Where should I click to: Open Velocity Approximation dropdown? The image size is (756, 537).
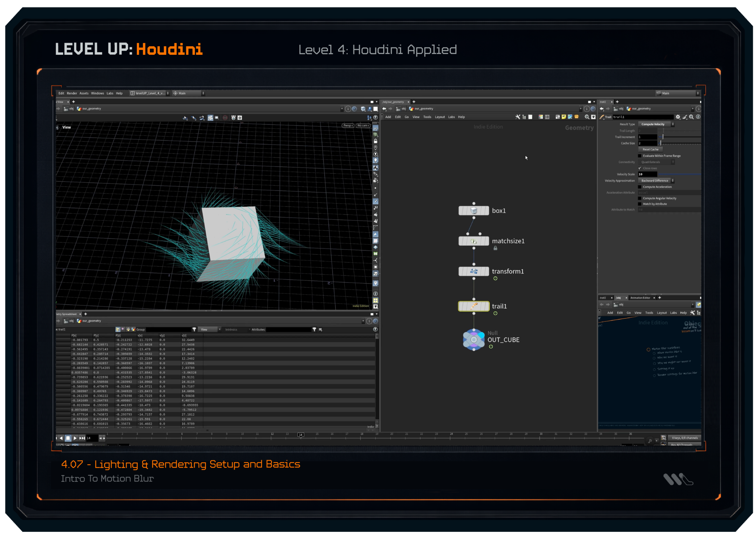(656, 180)
